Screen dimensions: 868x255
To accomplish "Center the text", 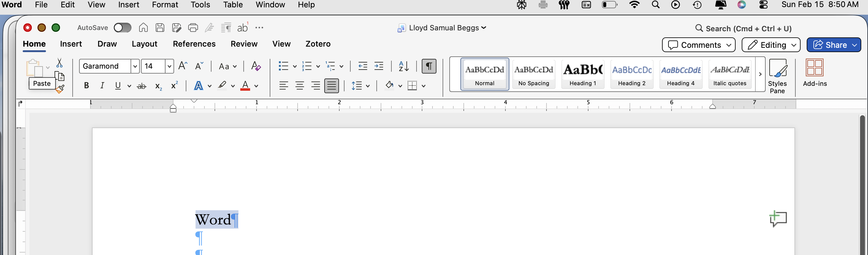I will click(299, 86).
